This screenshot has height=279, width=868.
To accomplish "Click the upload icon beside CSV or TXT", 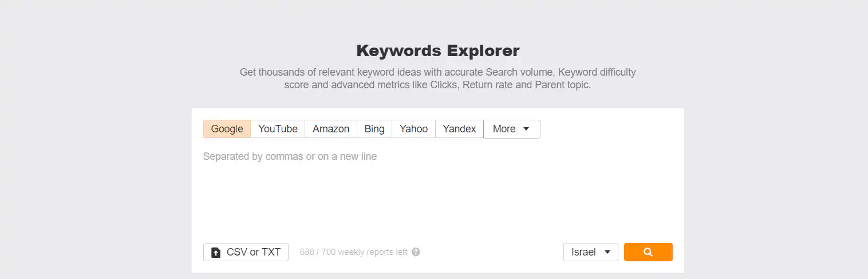I will 216,253.
